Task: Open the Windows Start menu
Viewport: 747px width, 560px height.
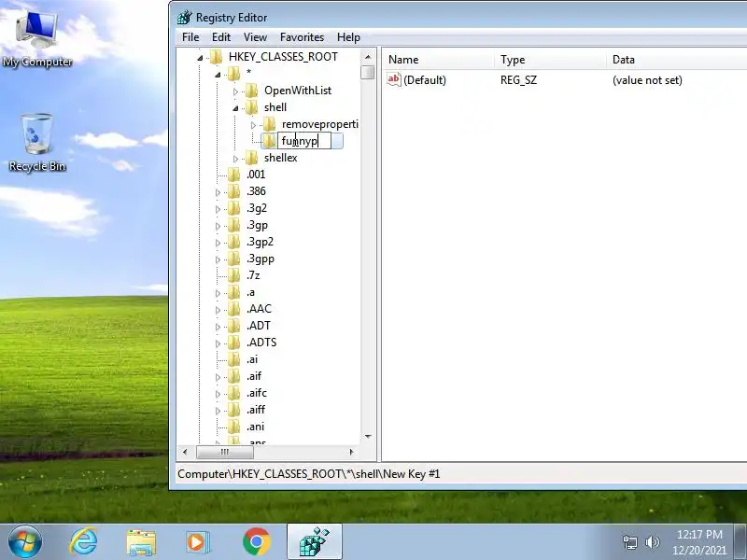Action: (25, 542)
